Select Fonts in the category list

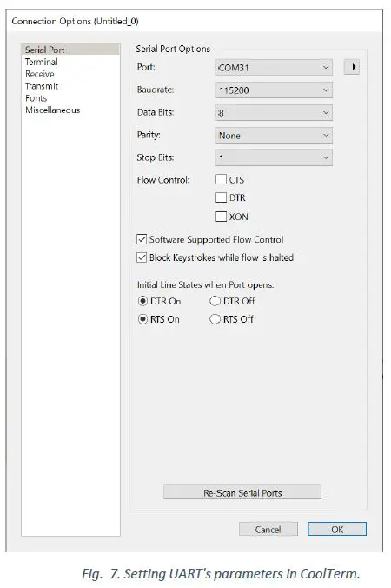coord(36,98)
